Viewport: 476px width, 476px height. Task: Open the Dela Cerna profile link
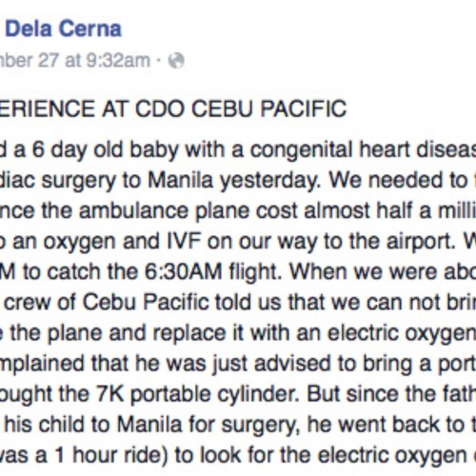(x=64, y=29)
